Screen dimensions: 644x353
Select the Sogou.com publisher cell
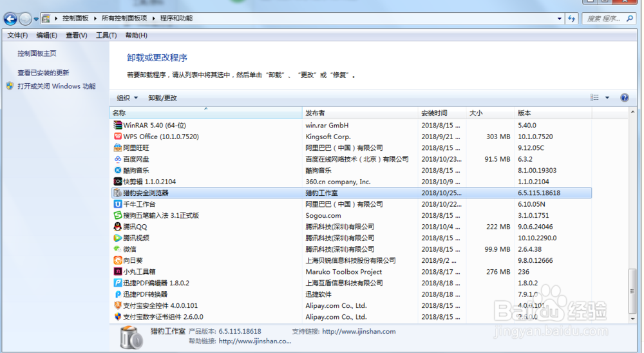[x=323, y=215]
